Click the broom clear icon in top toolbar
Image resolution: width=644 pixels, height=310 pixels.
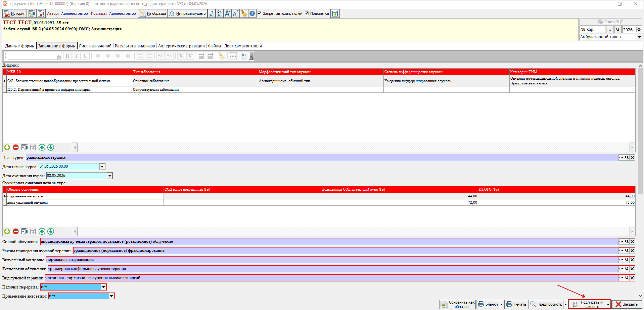pyautogui.click(x=244, y=13)
